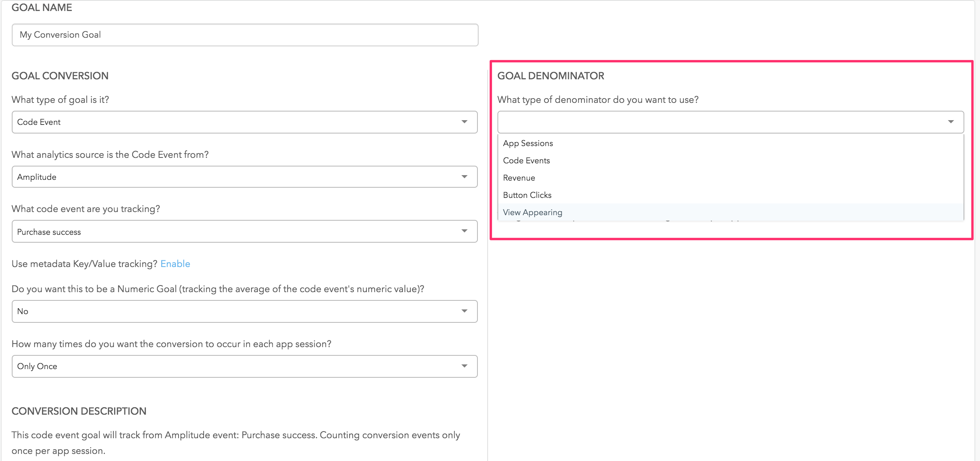Click arrow on Purchase success dropdown
980x461 pixels.
[464, 231]
